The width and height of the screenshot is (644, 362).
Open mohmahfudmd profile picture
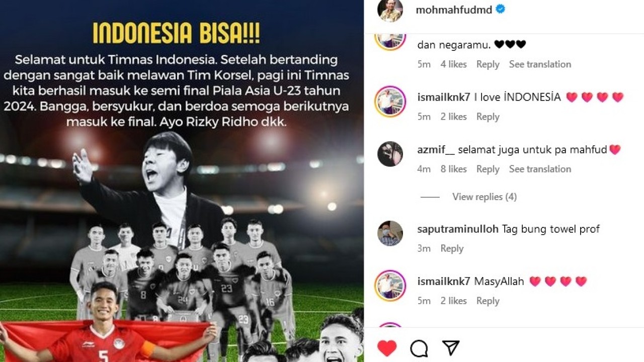pyautogui.click(x=390, y=10)
